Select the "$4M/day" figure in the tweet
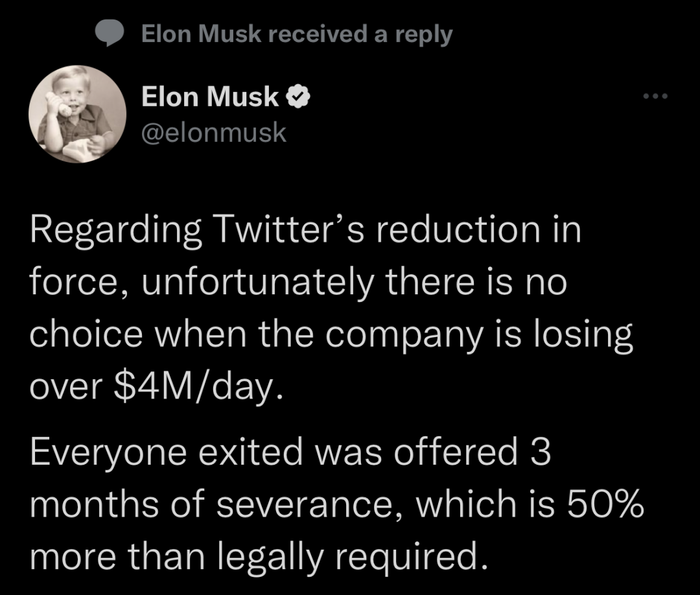The image size is (700, 595). [192, 388]
